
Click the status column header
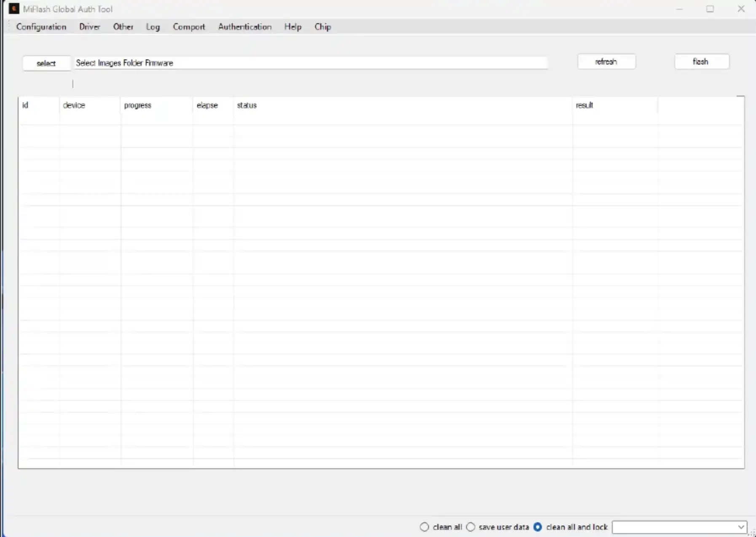[247, 105]
